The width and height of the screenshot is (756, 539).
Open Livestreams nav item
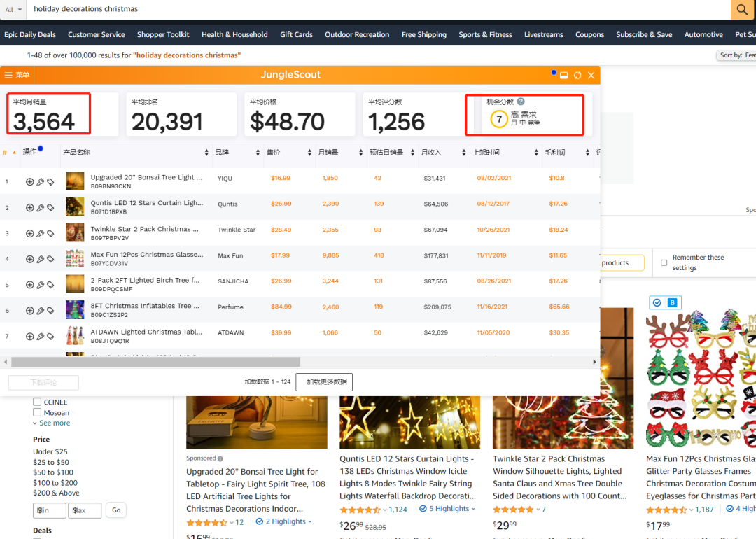pyautogui.click(x=544, y=35)
